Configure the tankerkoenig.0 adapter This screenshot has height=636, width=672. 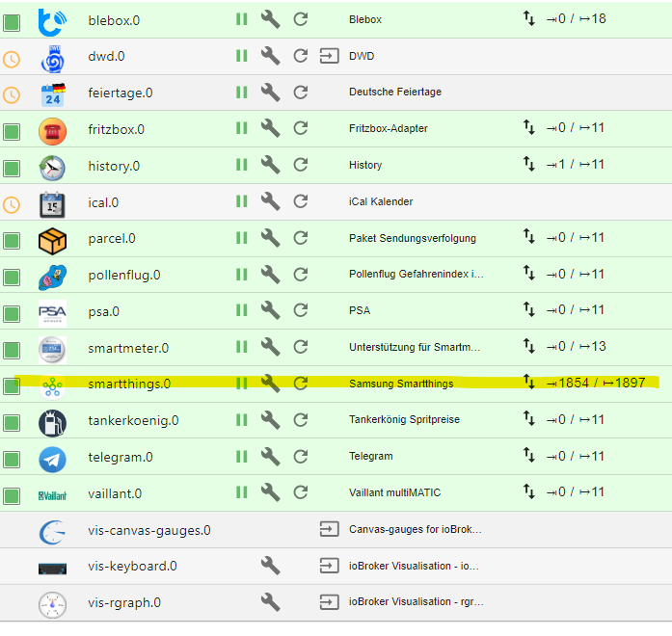pyautogui.click(x=271, y=420)
